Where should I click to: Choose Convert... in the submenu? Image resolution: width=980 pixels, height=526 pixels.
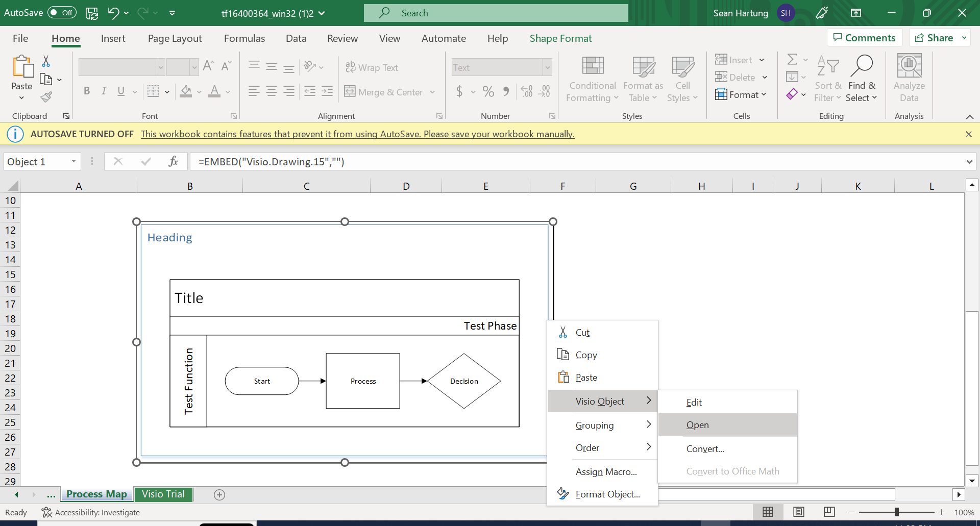tap(727, 449)
